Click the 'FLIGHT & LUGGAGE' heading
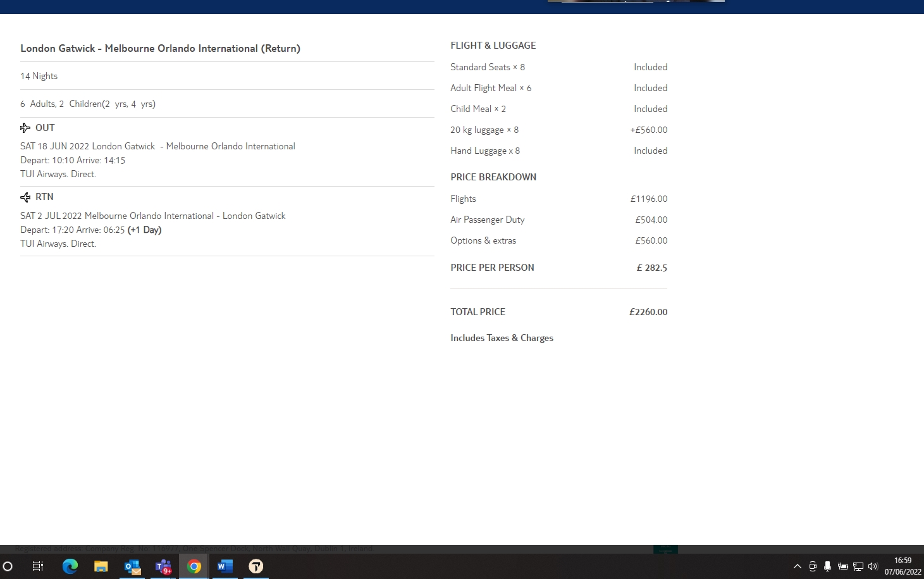This screenshot has height=579, width=924. [493, 46]
